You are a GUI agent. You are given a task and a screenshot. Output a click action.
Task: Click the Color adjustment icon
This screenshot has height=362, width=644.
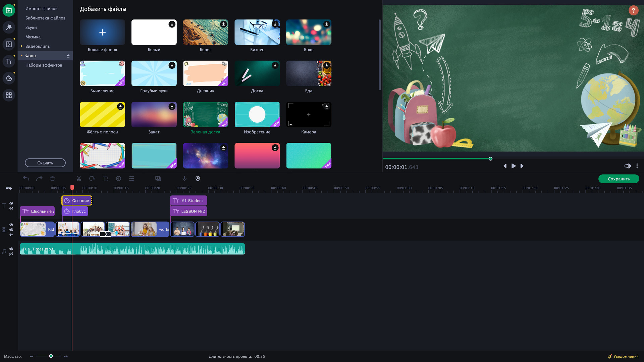tap(118, 179)
